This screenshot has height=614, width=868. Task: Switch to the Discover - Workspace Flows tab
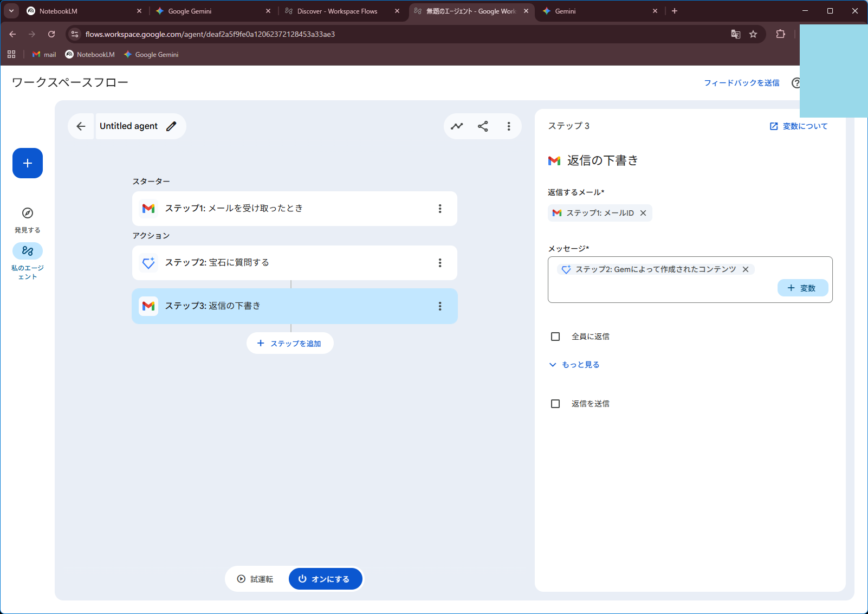point(337,11)
